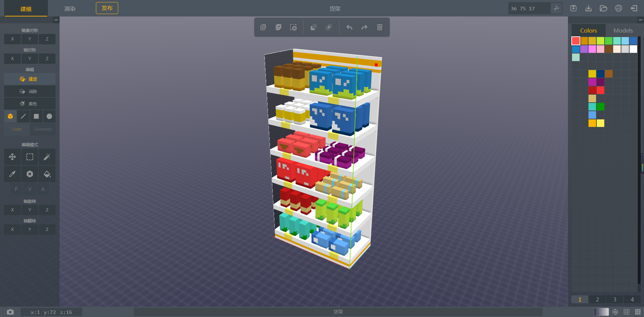644x317 pixels.
Task: Click the select-all checkmark icon
Action: tap(278, 27)
